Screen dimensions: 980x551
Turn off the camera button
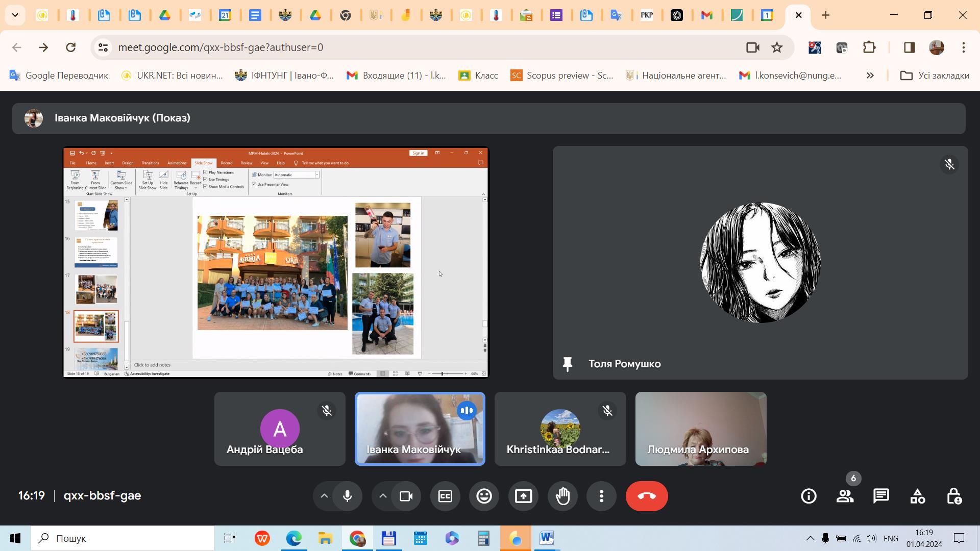[406, 496]
